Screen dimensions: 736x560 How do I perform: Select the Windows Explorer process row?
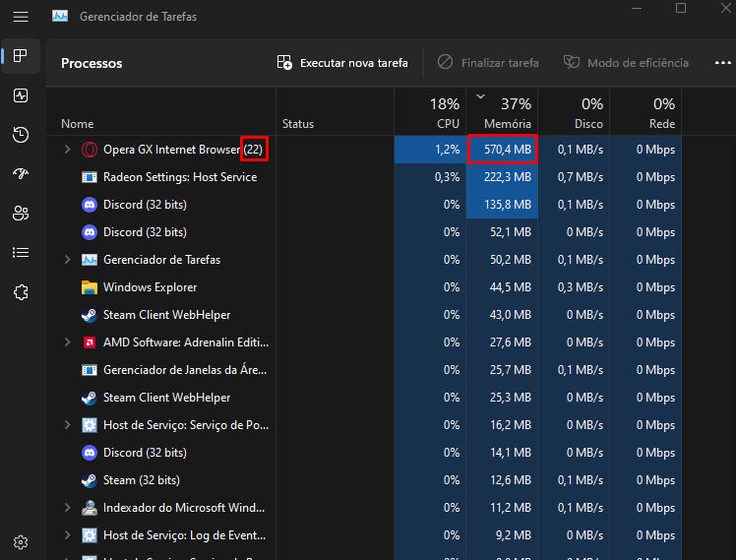click(364, 287)
